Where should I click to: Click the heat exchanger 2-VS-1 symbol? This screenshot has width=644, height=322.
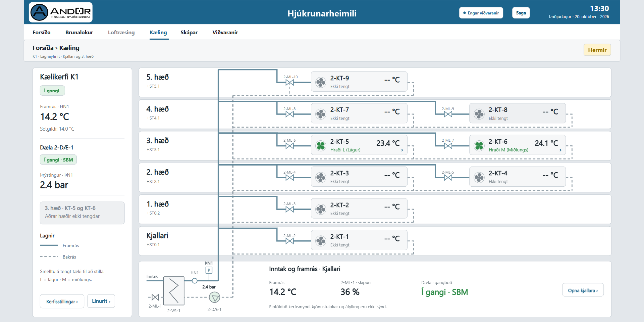click(174, 291)
